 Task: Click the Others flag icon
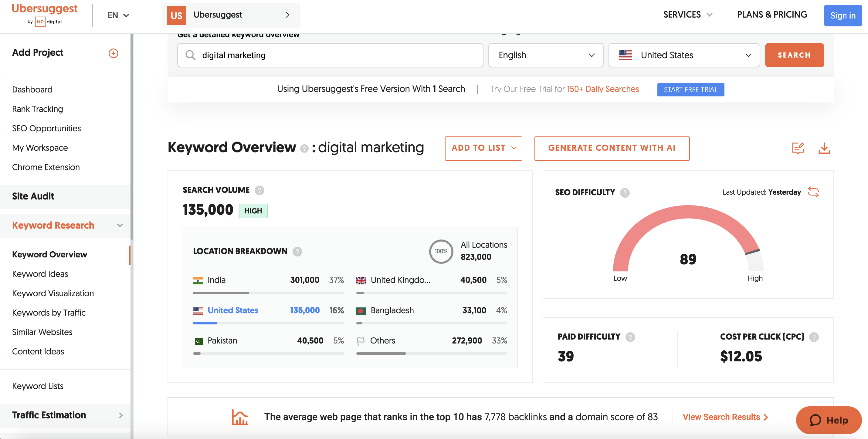(361, 341)
